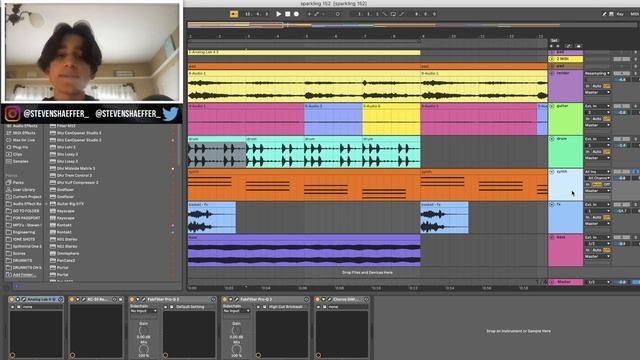Viewport: 640px width, 360px height.
Task: Toggle first FabFilter Pro-Q 3 device activator
Action: 132,300
